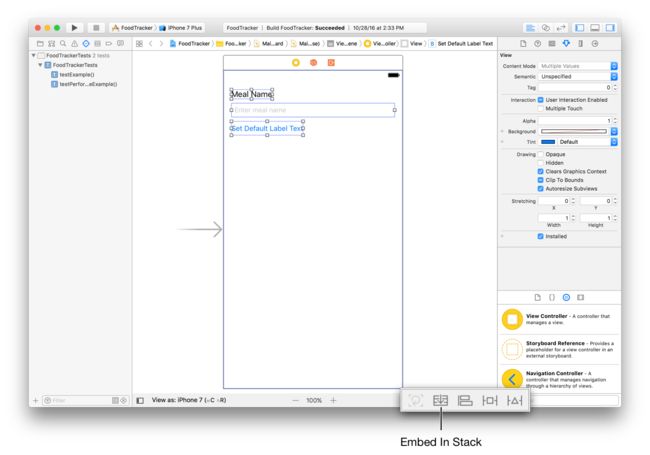Image resolution: width=650 pixels, height=455 pixels.
Task: Toggle User Interaction Enabled checkbox
Action: point(541,100)
